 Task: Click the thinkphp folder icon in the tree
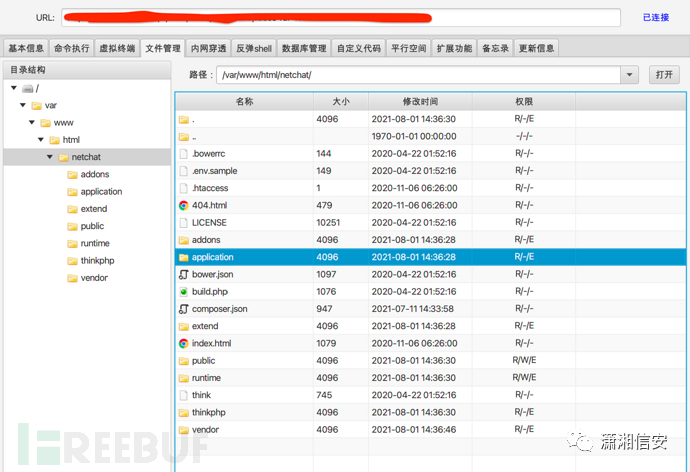[x=72, y=261]
